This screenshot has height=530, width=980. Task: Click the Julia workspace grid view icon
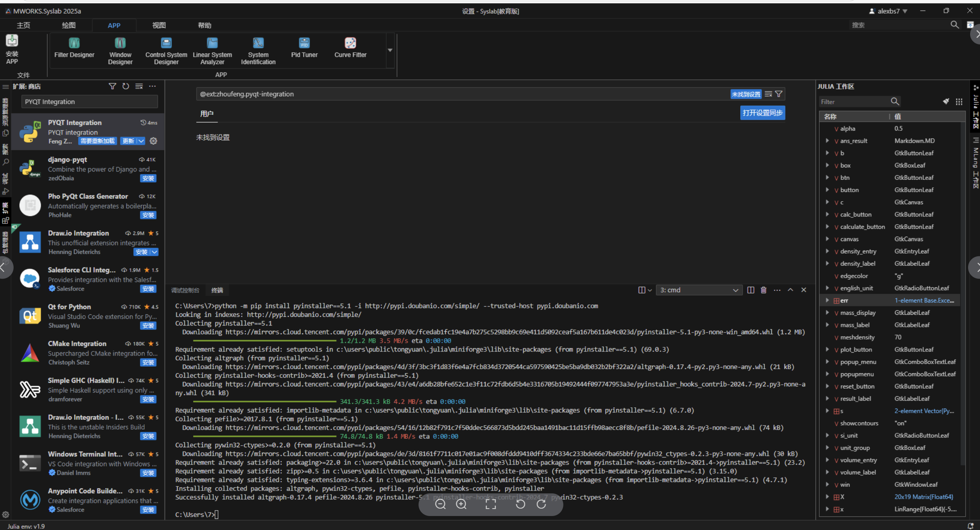click(959, 101)
